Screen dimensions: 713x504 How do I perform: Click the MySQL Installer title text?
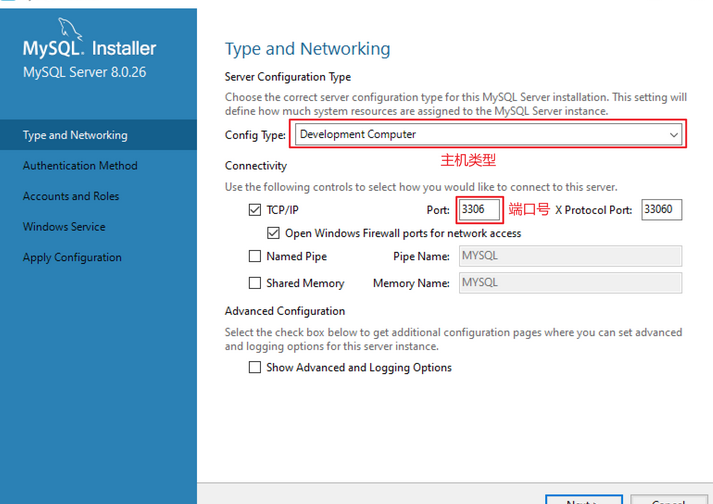click(90, 48)
